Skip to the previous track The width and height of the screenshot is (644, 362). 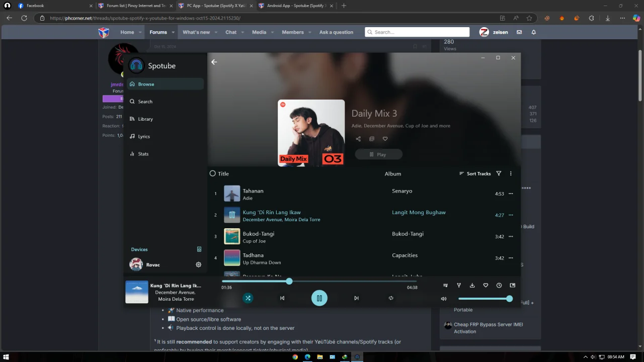(282, 298)
